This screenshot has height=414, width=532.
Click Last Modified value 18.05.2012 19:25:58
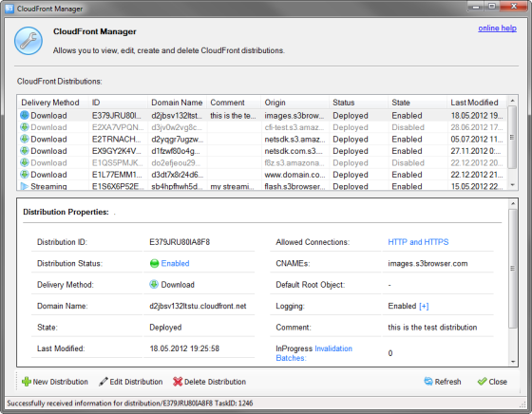tap(184, 348)
